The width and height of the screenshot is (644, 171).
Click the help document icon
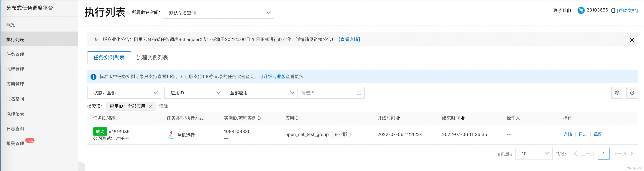click(613, 11)
